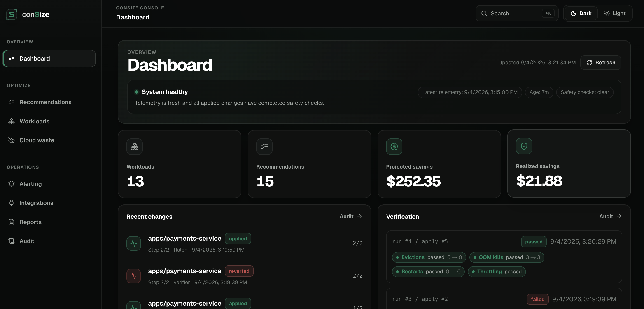Click the $21.88 realized savings value

(539, 181)
